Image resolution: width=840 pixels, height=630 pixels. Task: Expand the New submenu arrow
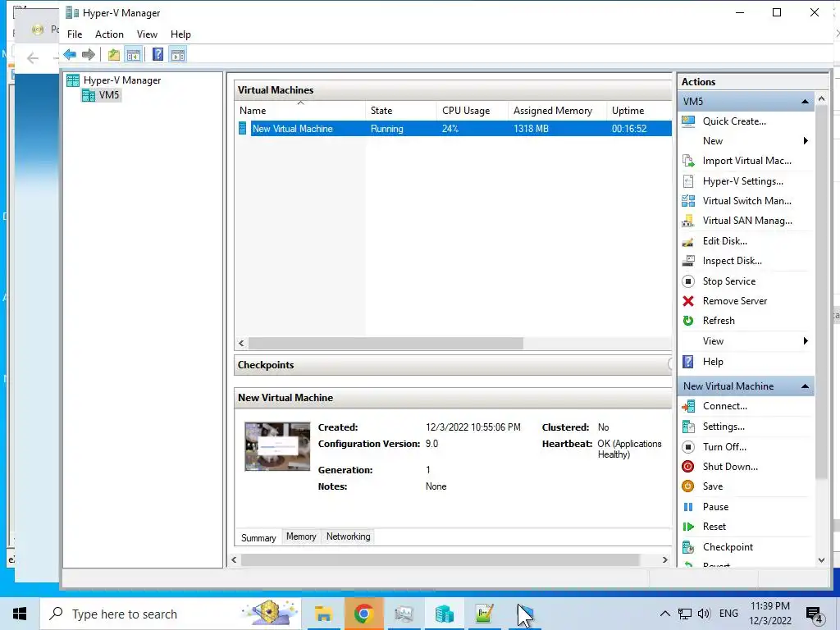806,141
